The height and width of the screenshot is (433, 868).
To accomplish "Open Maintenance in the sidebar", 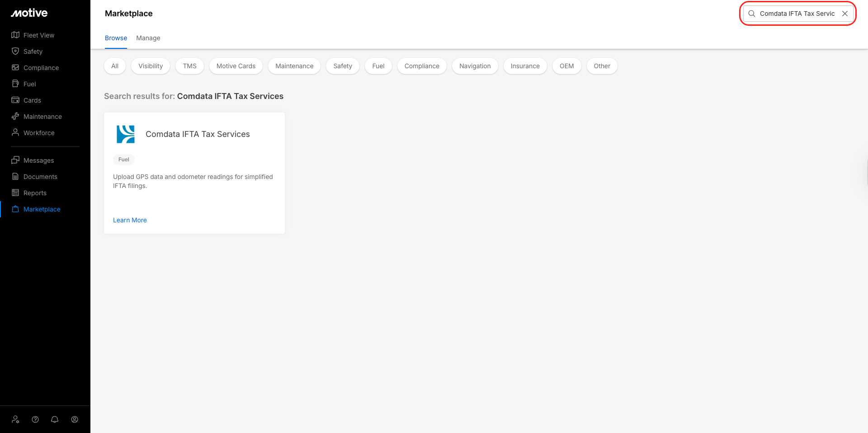I will (x=42, y=117).
